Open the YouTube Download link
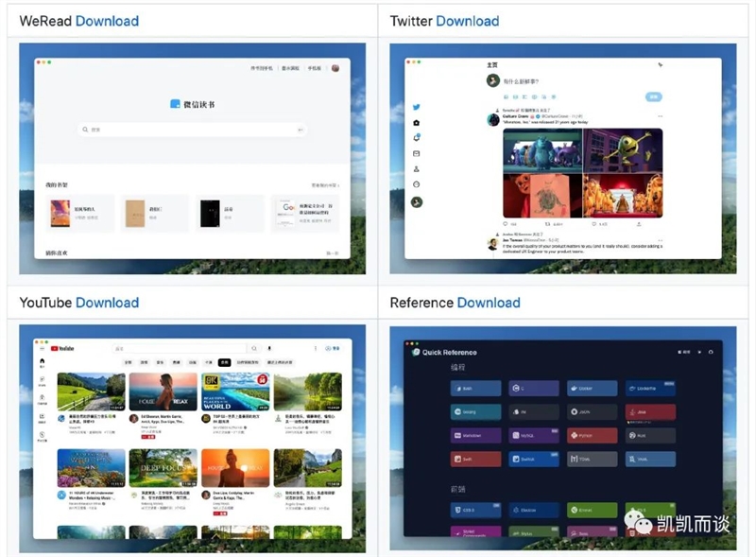Viewport: 756px width, 557px height. click(x=107, y=303)
